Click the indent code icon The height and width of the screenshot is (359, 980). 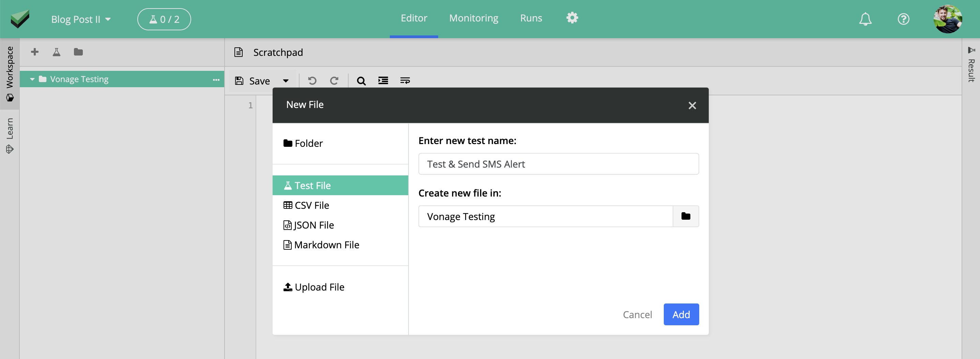[x=383, y=80]
